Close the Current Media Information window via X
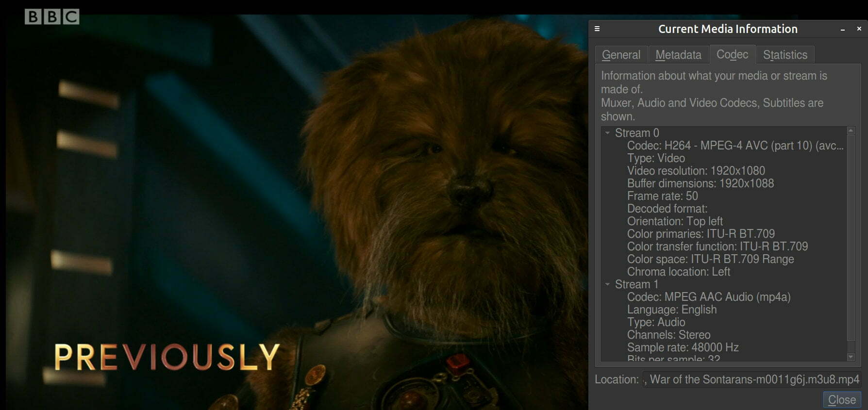The image size is (868, 410). [x=859, y=29]
